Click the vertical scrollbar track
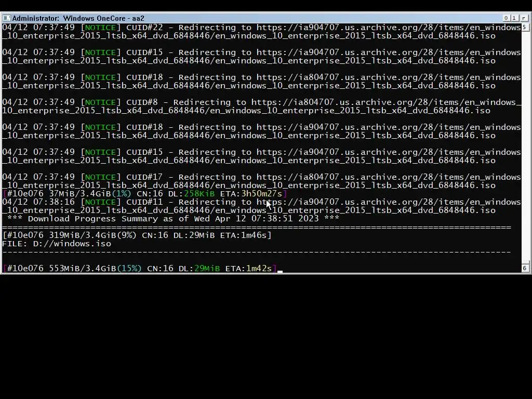 (525, 147)
